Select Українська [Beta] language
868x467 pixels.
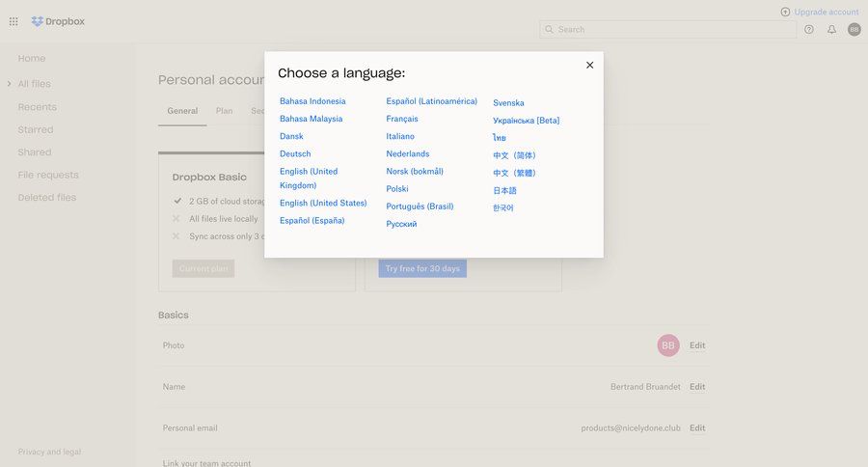[526, 121]
